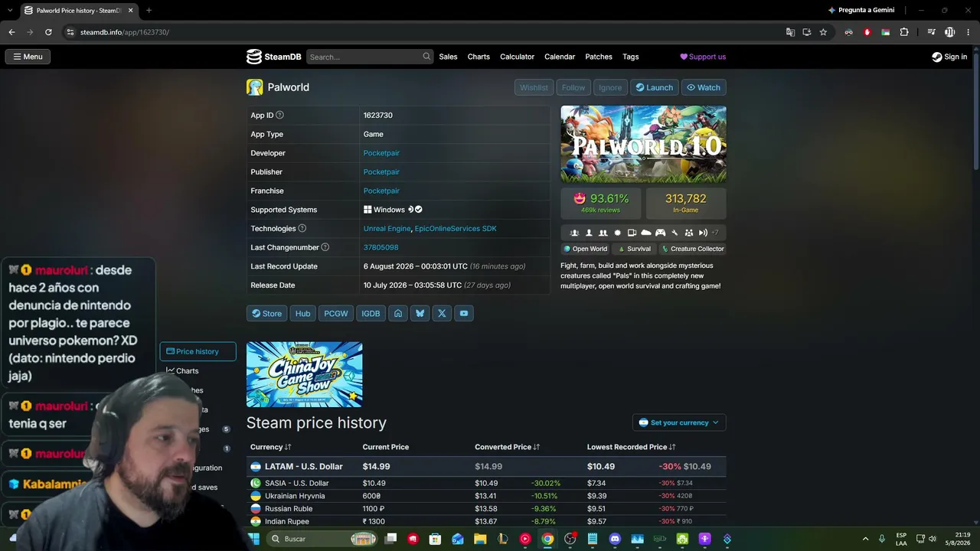Viewport: 980px width, 551px height.
Task: Open the Chrome extensions puzzle icon
Action: pos(904,32)
